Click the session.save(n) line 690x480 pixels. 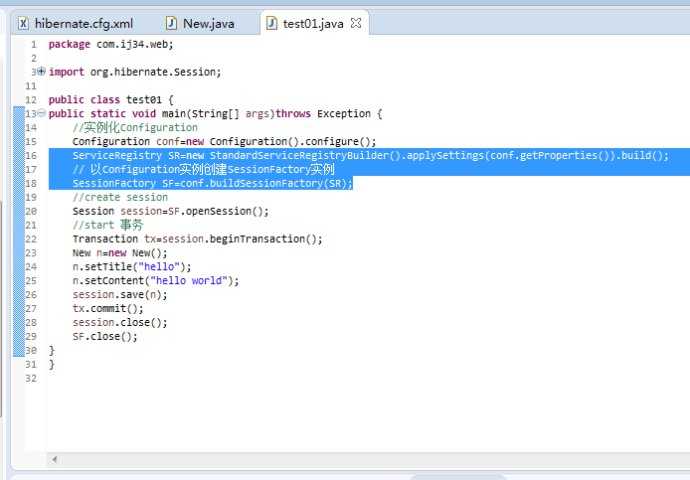pos(120,295)
